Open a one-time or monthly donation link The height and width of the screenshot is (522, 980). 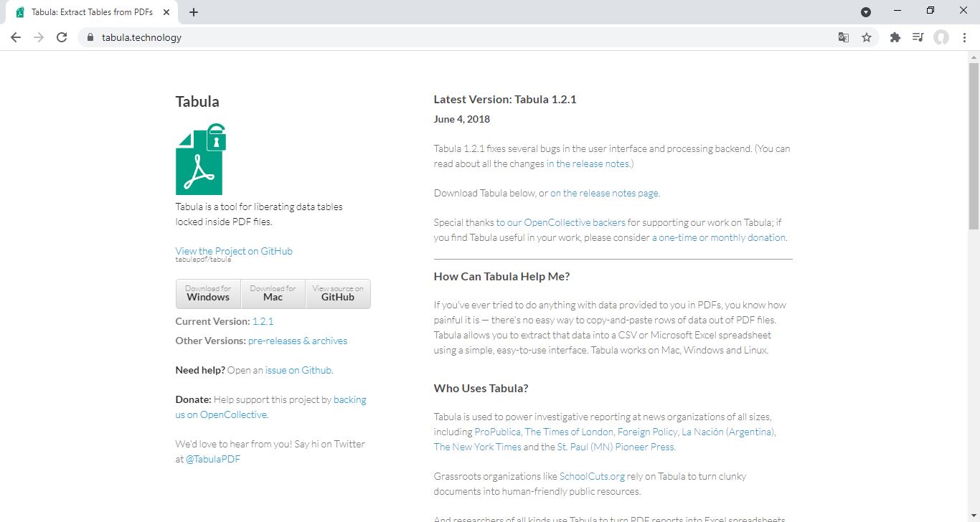pyautogui.click(x=719, y=237)
